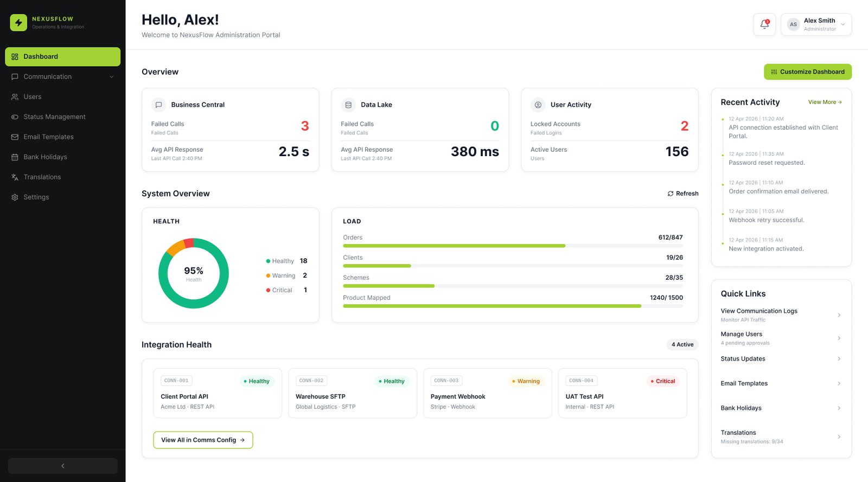Open the Bank Holidays quick link chevron

tap(839, 408)
